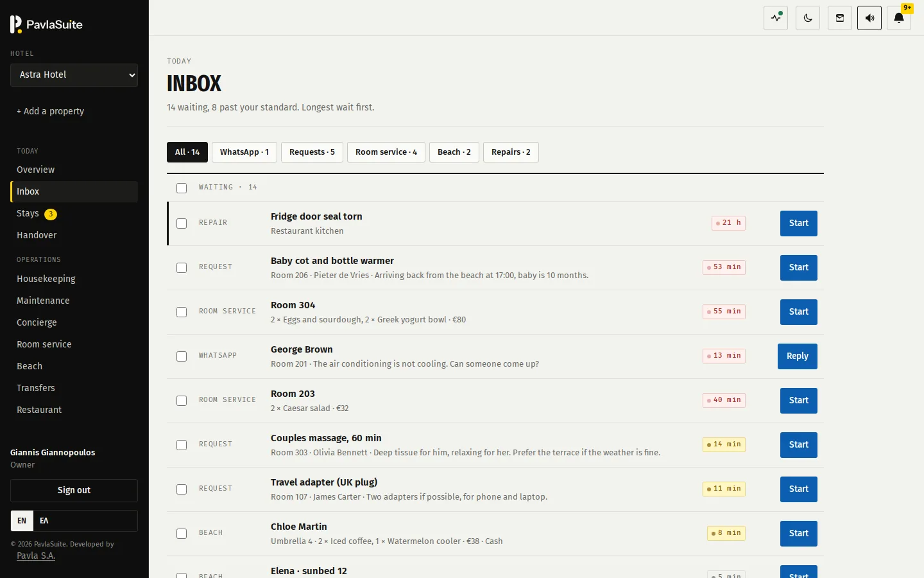Open Transfers in sidebar
This screenshot has height=578, width=924.
point(74,388)
